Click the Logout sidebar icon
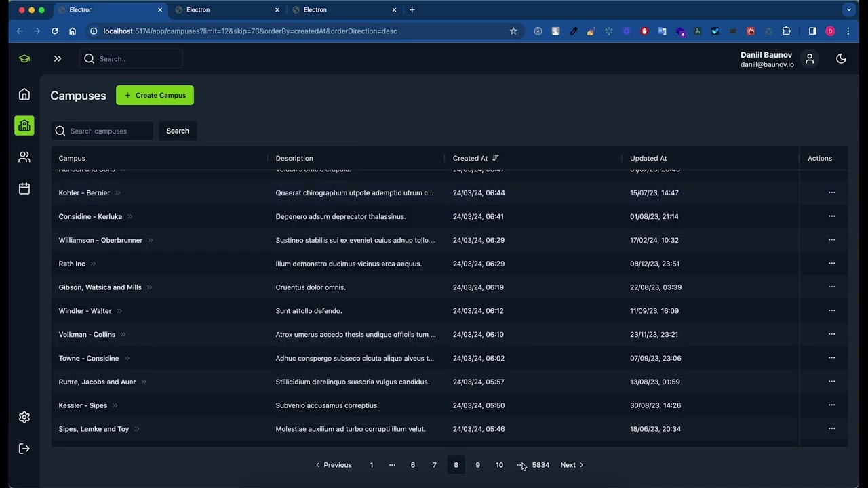Image resolution: width=868 pixels, height=488 pixels. [24, 449]
